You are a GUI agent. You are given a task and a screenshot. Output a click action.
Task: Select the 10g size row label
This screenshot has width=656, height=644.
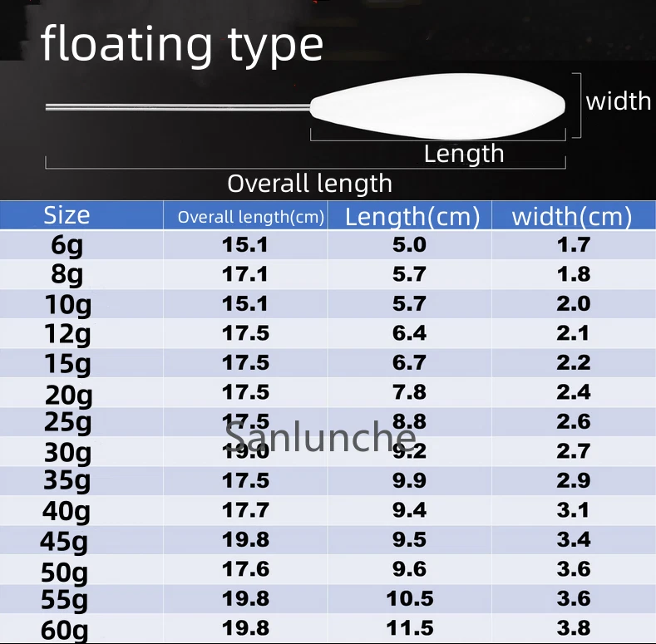point(68,304)
